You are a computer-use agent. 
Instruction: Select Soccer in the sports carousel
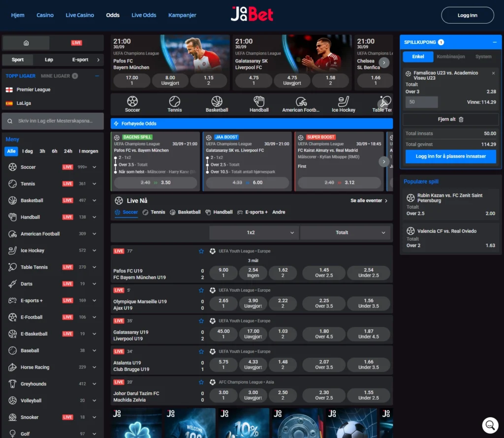(132, 104)
